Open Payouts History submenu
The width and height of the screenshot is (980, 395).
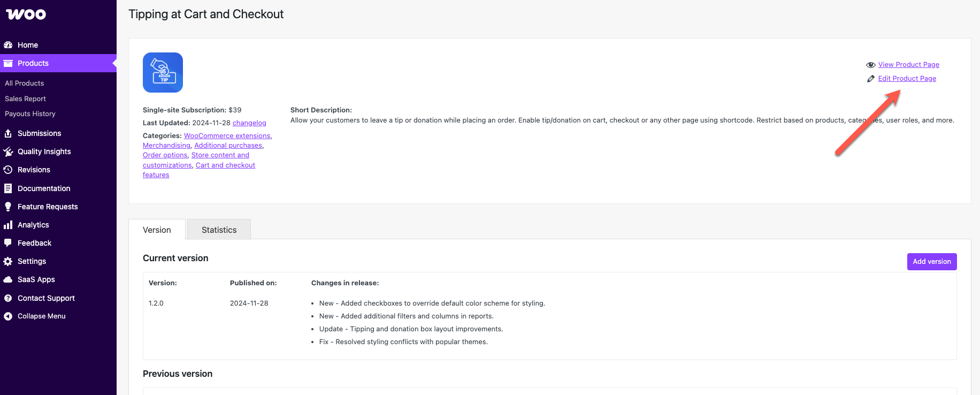[x=30, y=113]
